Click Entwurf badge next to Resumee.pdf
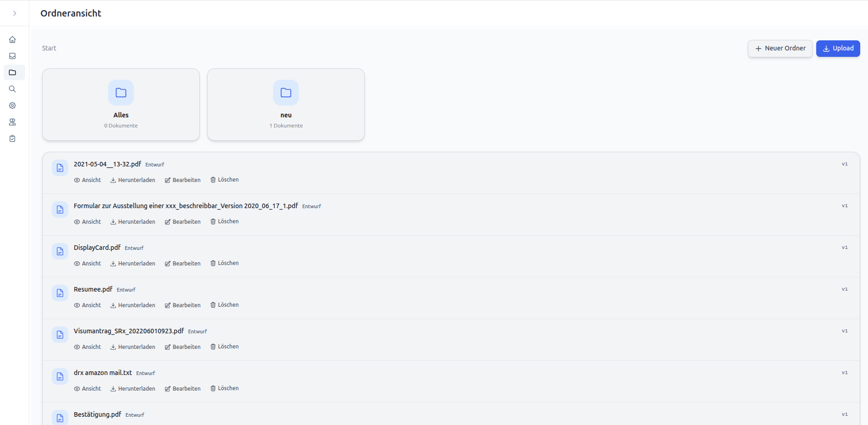 pyautogui.click(x=126, y=290)
